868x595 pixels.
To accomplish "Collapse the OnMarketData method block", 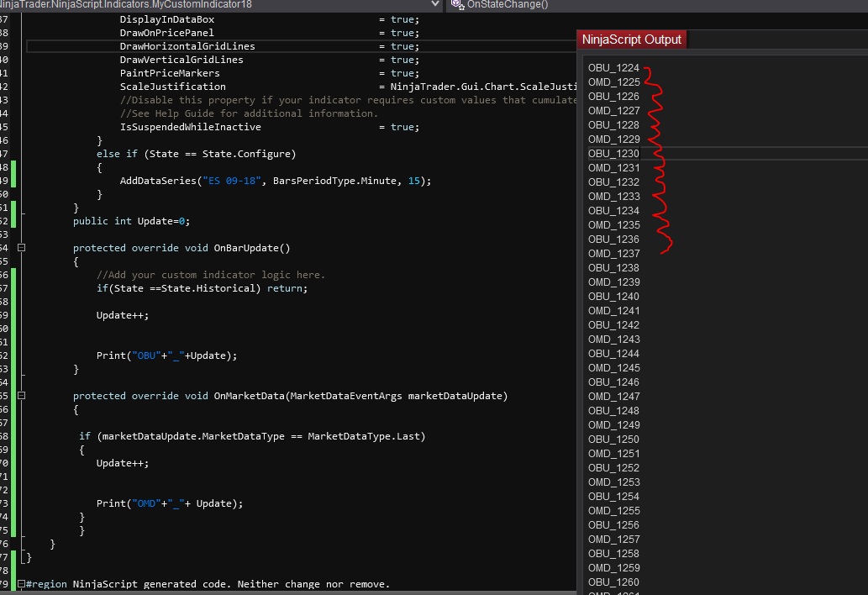I will pyautogui.click(x=21, y=396).
